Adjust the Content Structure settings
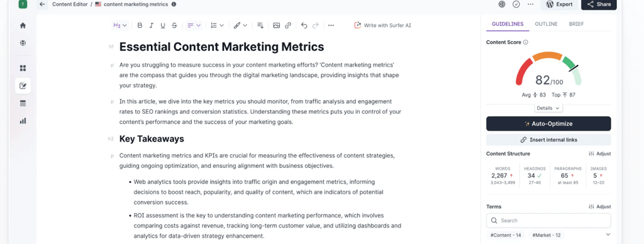Image resolution: width=644 pixels, height=244 pixels. [599, 153]
